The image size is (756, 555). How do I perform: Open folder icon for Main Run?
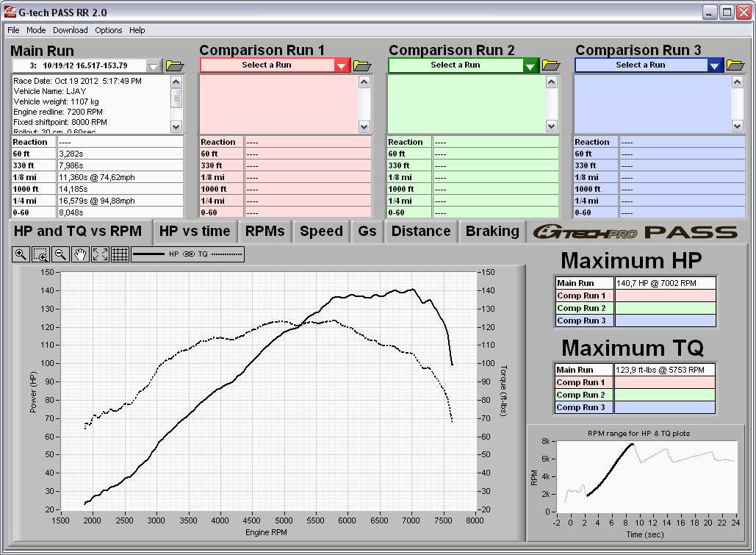tap(174, 66)
